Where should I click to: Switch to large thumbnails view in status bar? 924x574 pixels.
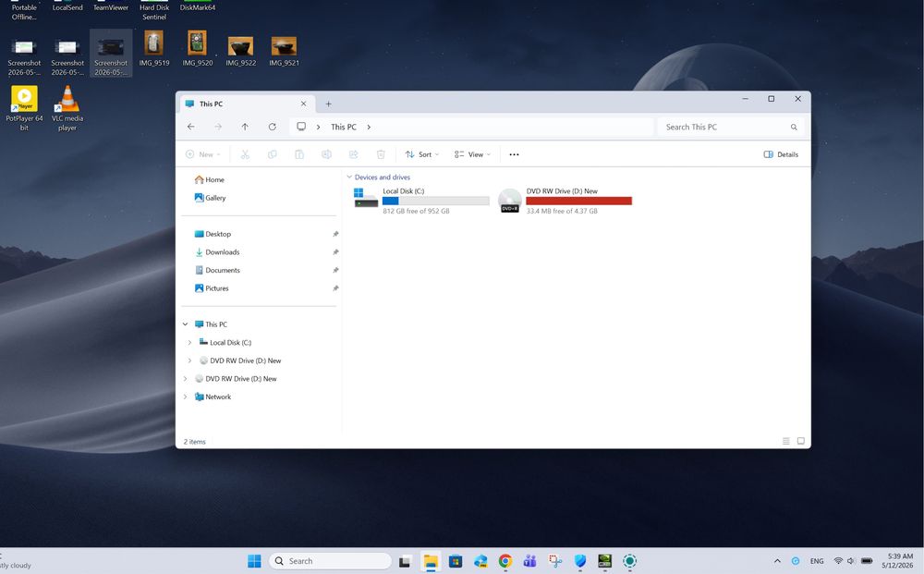(801, 441)
